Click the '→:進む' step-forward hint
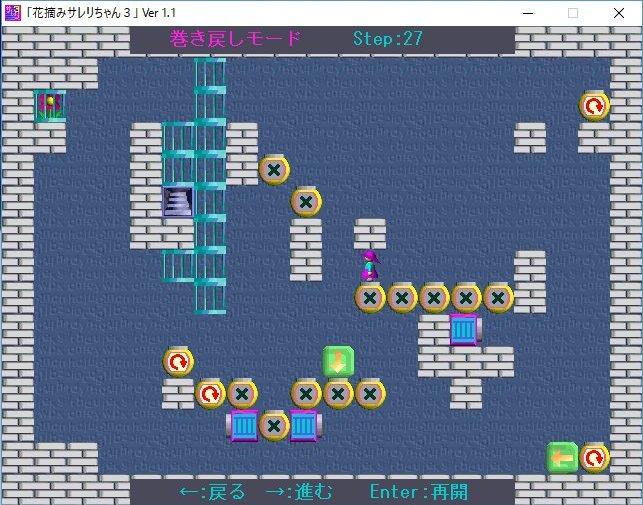 [299, 492]
